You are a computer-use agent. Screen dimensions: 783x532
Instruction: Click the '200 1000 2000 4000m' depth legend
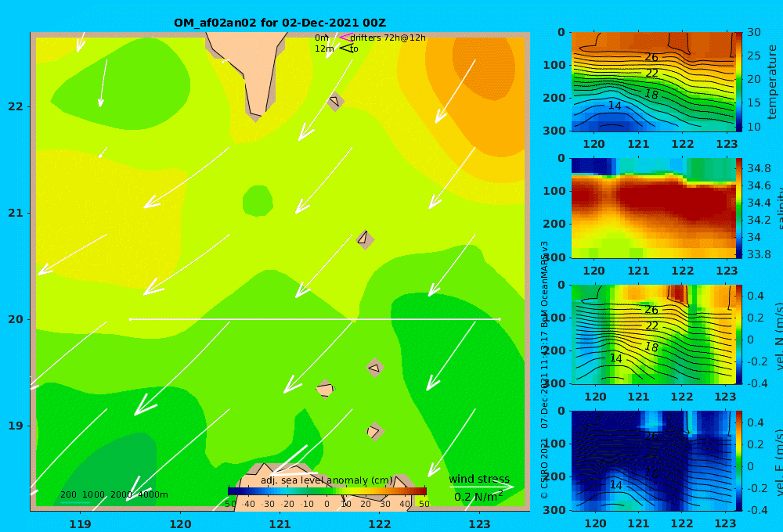pyautogui.click(x=114, y=494)
